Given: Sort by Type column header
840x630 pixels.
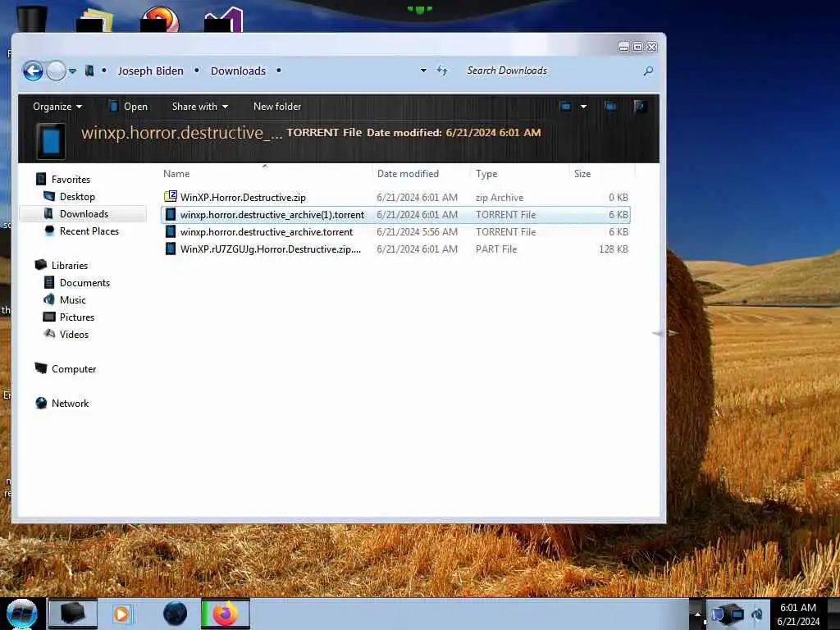Looking at the screenshot, I should coord(519,174).
